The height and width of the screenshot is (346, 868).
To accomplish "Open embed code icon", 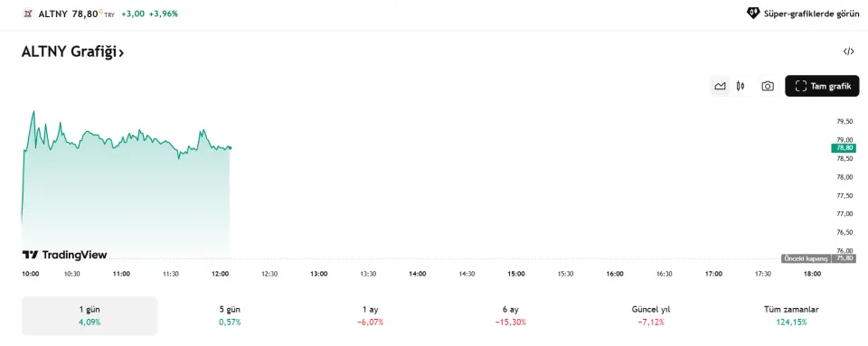I will tap(848, 51).
